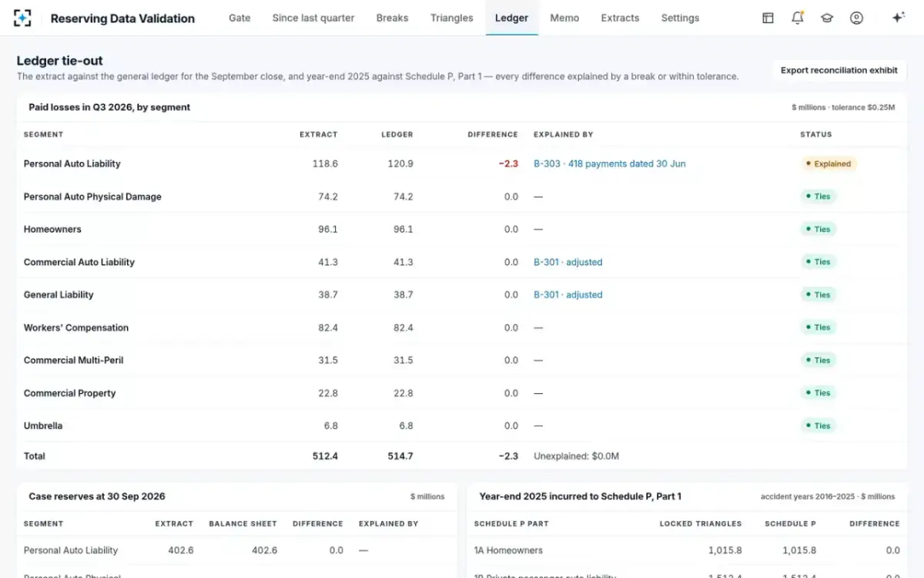Click Year-end 2025 incurred to Schedule P heading
This screenshot has width=924, height=578.
580,496
